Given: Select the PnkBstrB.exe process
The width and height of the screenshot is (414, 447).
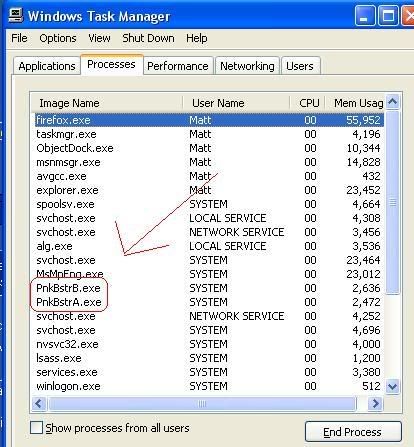Looking at the screenshot, I should tap(209, 288).
